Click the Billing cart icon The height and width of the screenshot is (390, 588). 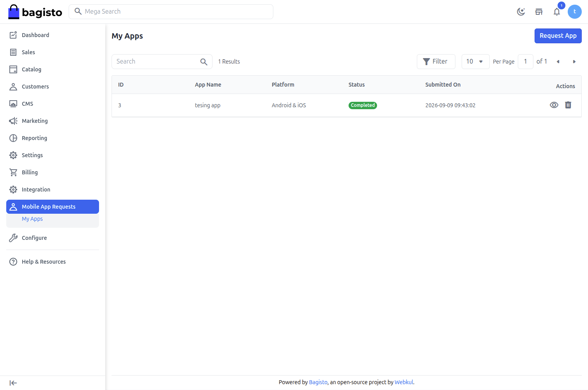(x=13, y=172)
